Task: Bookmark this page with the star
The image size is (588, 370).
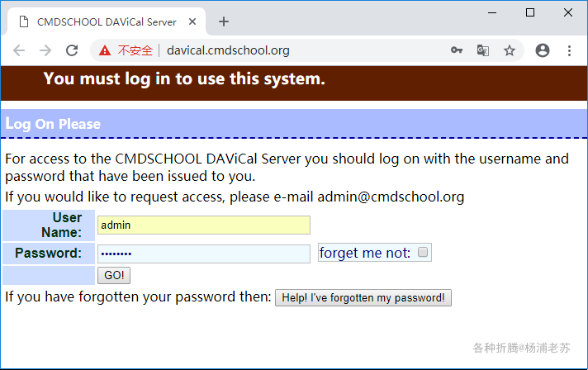Action: pyautogui.click(x=510, y=50)
